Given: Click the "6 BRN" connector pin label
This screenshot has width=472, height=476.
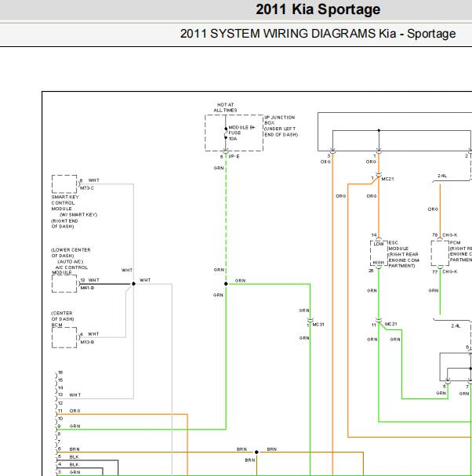Looking at the screenshot, I should 69,449.
